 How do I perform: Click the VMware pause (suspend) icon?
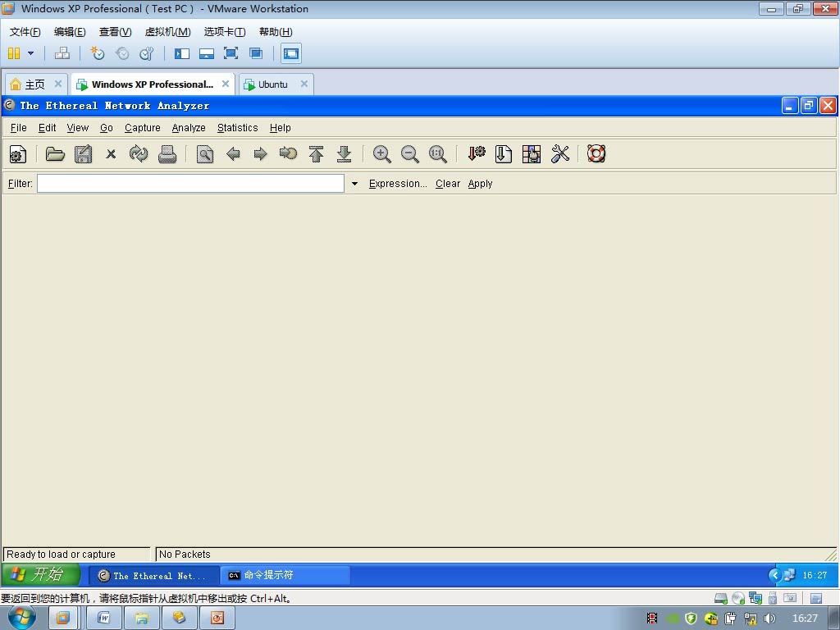[15, 53]
